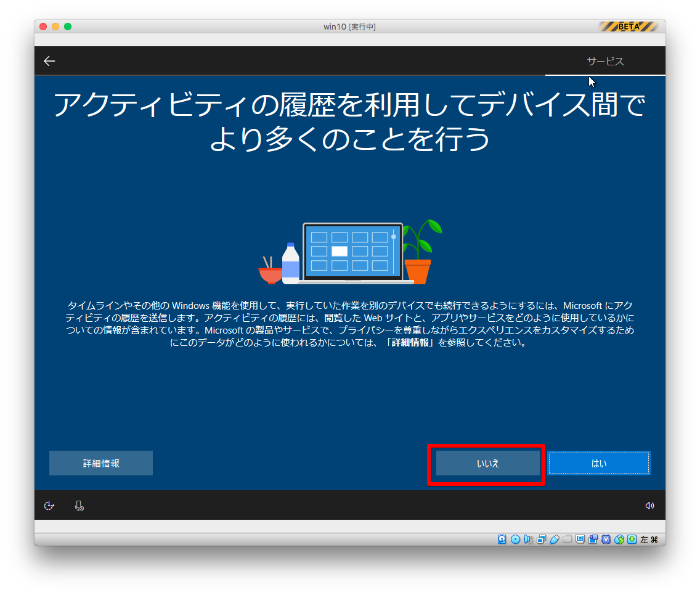
Task: Open the USB devices indicator
Action: 554,540
